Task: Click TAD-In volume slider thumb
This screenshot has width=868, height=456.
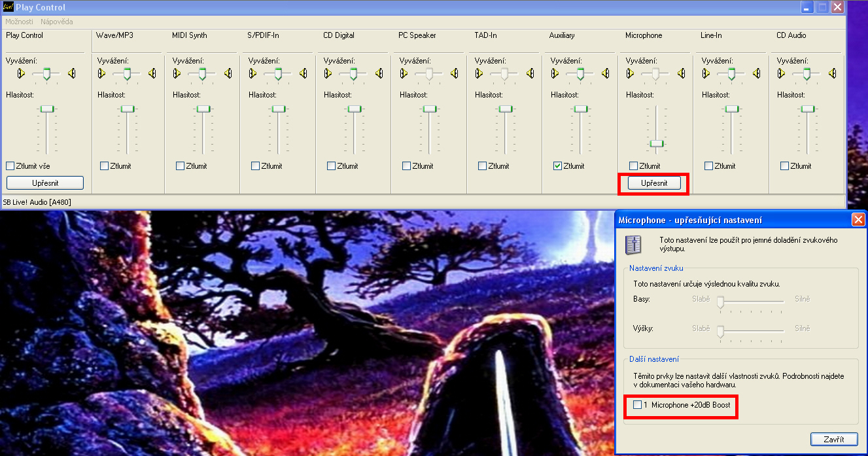Action: point(506,109)
